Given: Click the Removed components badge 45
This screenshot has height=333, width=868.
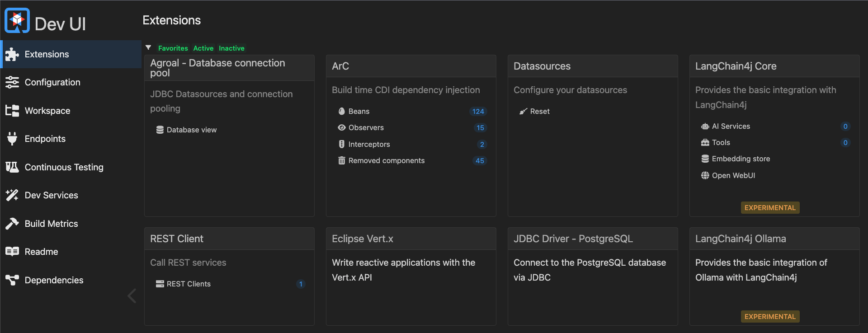Looking at the screenshot, I should pos(480,161).
